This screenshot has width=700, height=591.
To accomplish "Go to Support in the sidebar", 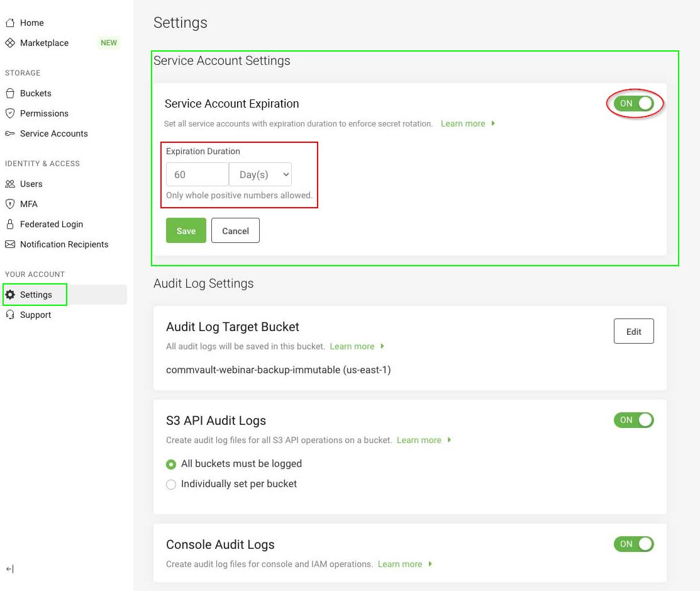I will pos(35,315).
